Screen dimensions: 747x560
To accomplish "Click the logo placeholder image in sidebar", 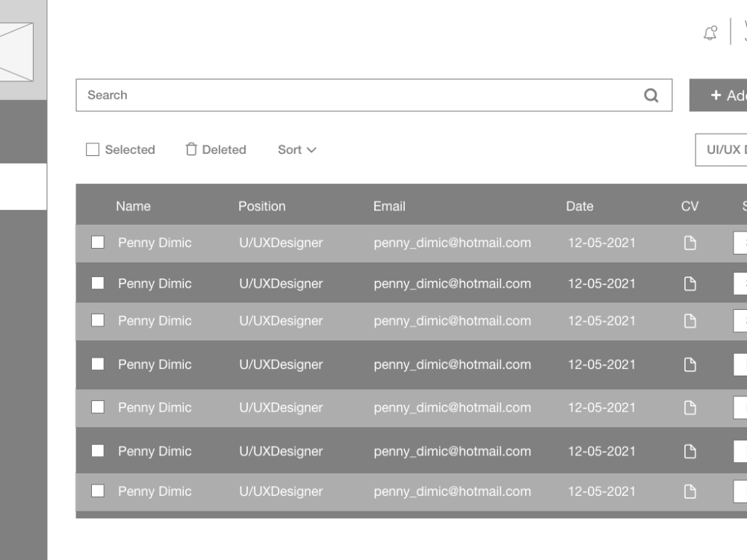I will point(16,52).
